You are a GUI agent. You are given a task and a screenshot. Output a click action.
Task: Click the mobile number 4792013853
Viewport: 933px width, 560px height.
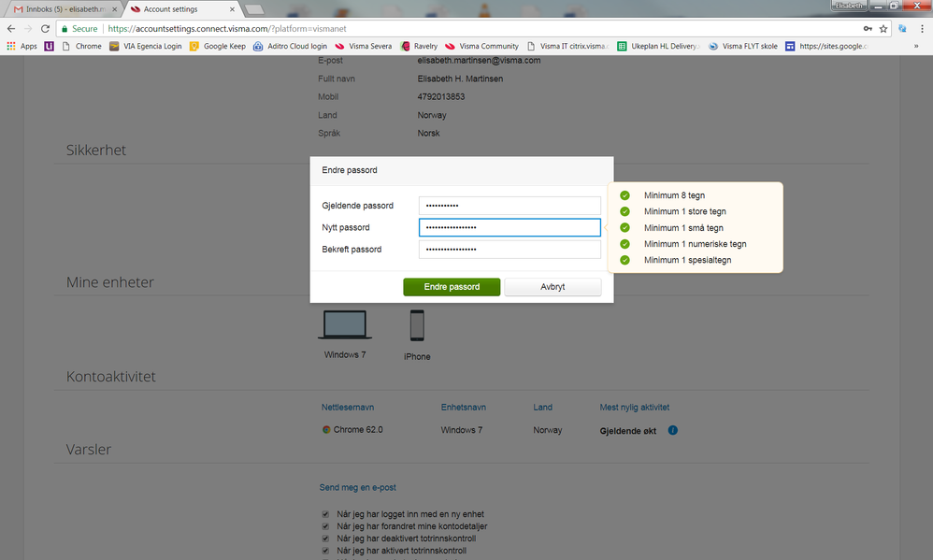[x=441, y=96]
